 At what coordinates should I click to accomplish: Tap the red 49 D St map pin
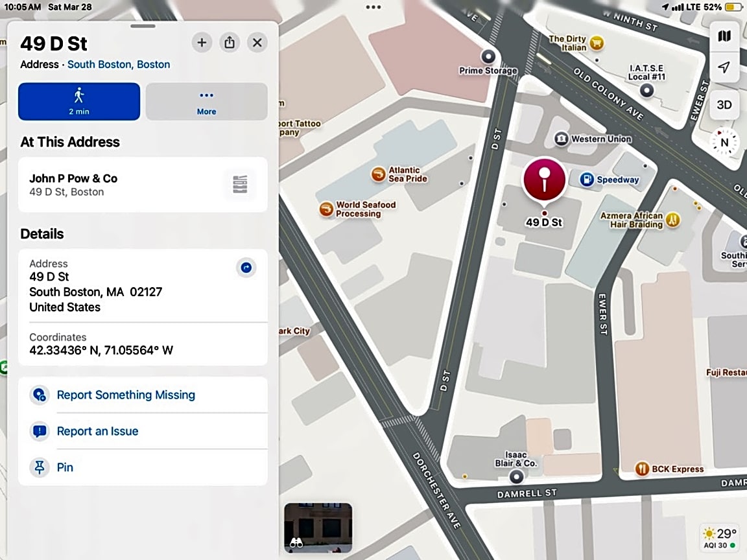tap(544, 179)
